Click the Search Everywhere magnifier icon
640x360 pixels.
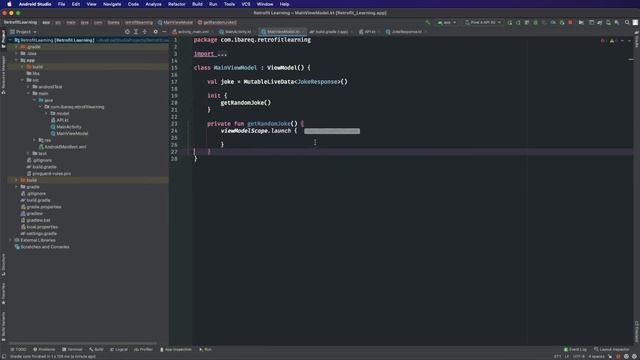coord(627,22)
